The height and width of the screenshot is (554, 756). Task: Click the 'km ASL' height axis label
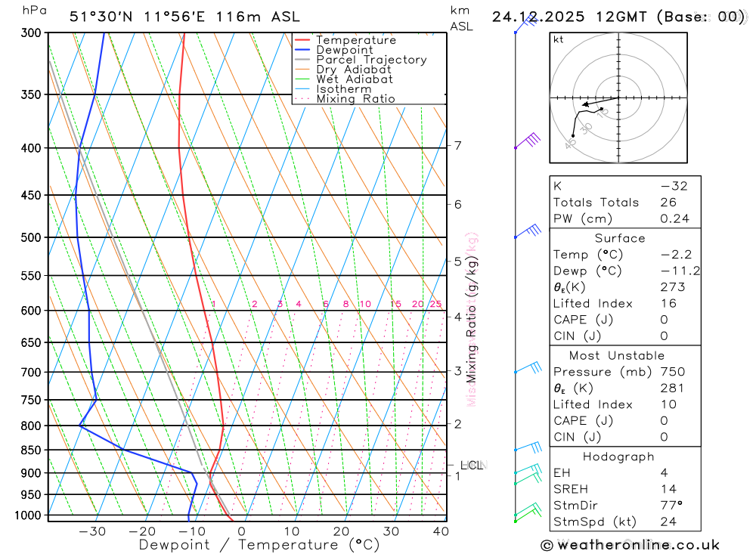coord(461,18)
